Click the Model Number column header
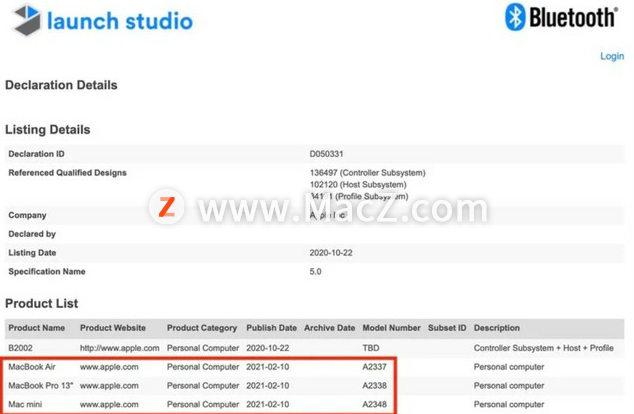 point(391,328)
